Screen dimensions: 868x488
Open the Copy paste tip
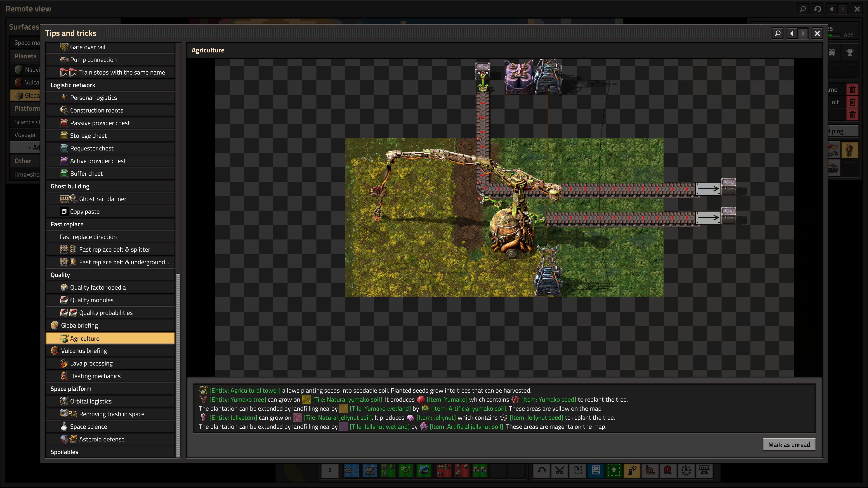tap(110, 211)
